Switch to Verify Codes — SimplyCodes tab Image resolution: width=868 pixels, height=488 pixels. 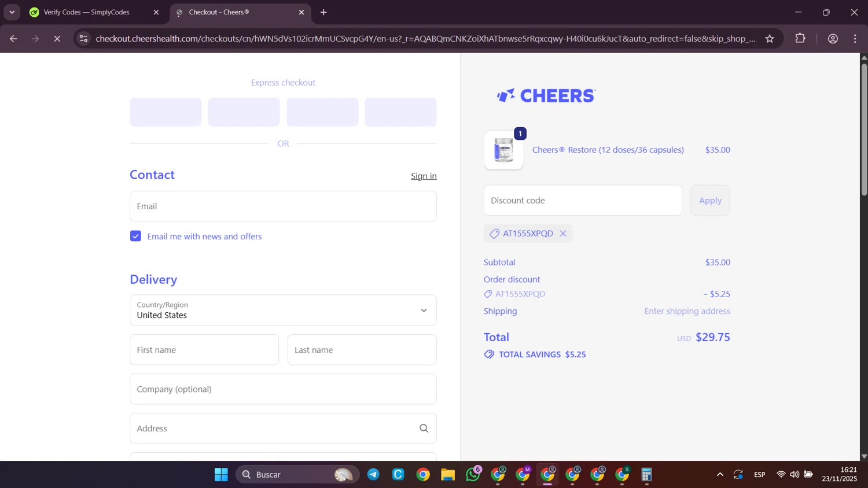pos(87,12)
